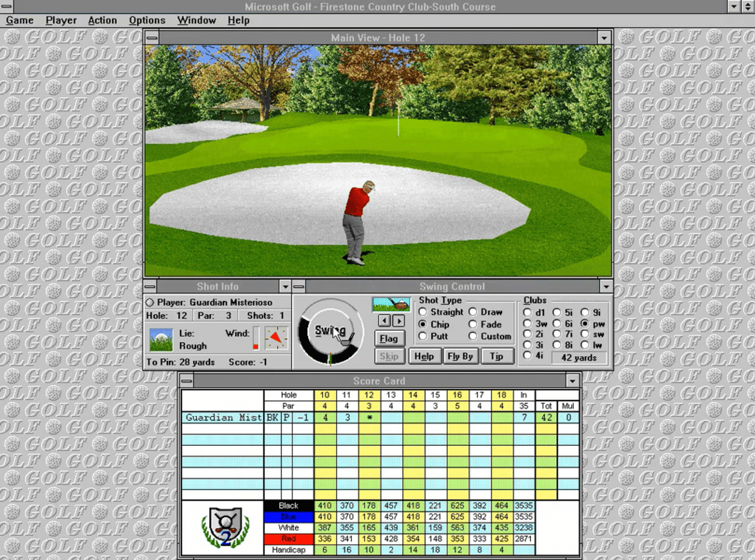Click the swing meter hit marker at bottom
755x560 pixels.
click(330, 358)
